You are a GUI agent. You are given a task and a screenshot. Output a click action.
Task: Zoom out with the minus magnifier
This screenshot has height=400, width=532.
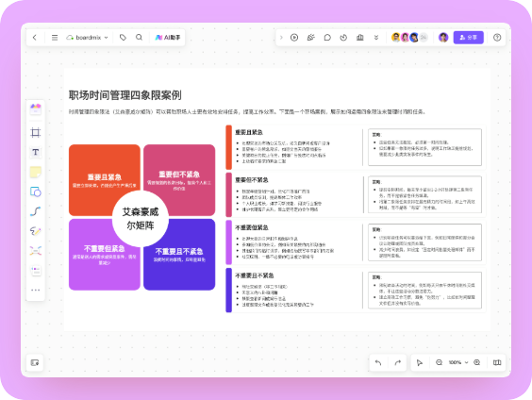click(x=439, y=362)
